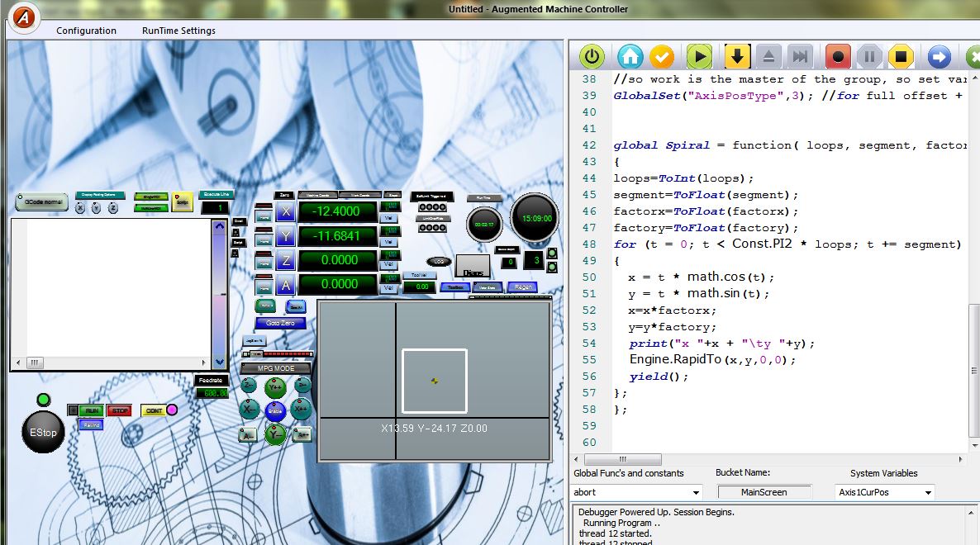Click the Goto Zero button

point(280,323)
